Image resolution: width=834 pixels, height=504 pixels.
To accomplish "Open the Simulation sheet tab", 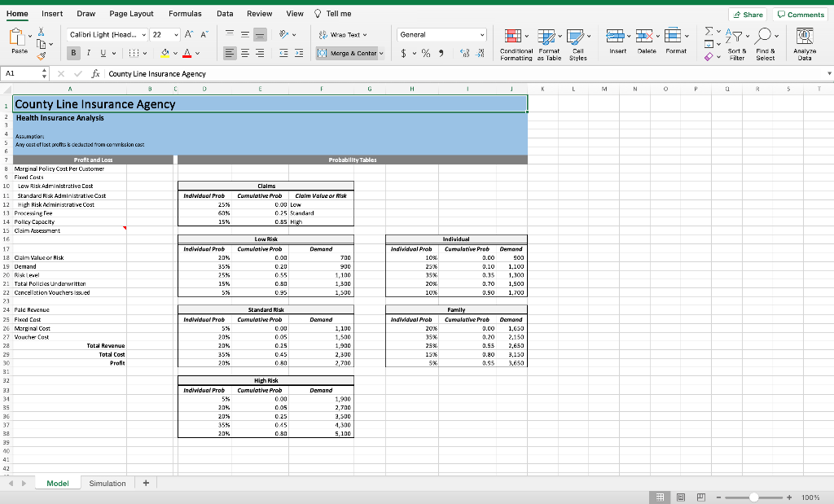I will point(107,482).
